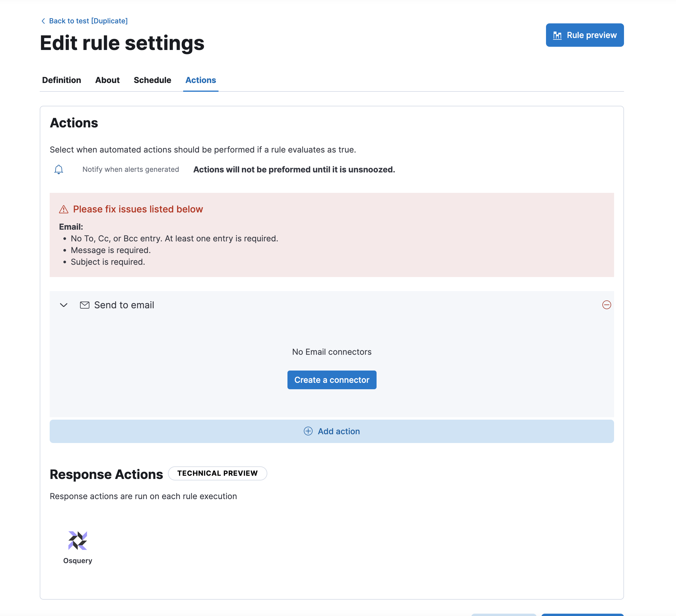The width and height of the screenshot is (676, 616).
Task: Remove the Send to email action via the red minus icon
Action: (x=606, y=305)
